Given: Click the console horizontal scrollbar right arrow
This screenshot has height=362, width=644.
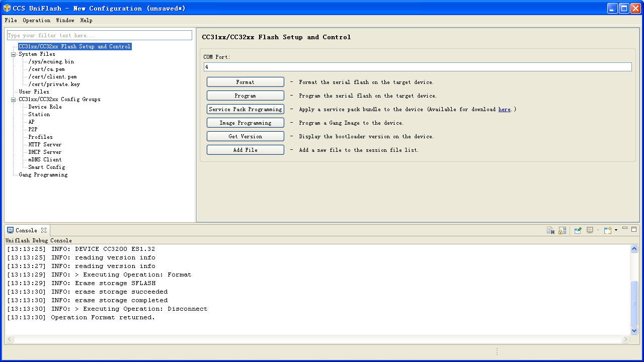Looking at the screenshot, I should (626, 339).
